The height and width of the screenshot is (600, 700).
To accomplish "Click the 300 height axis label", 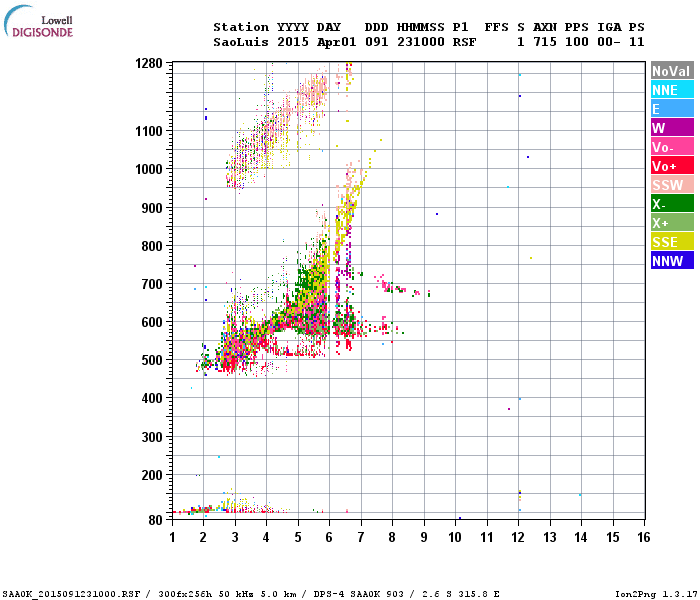I will (152, 437).
